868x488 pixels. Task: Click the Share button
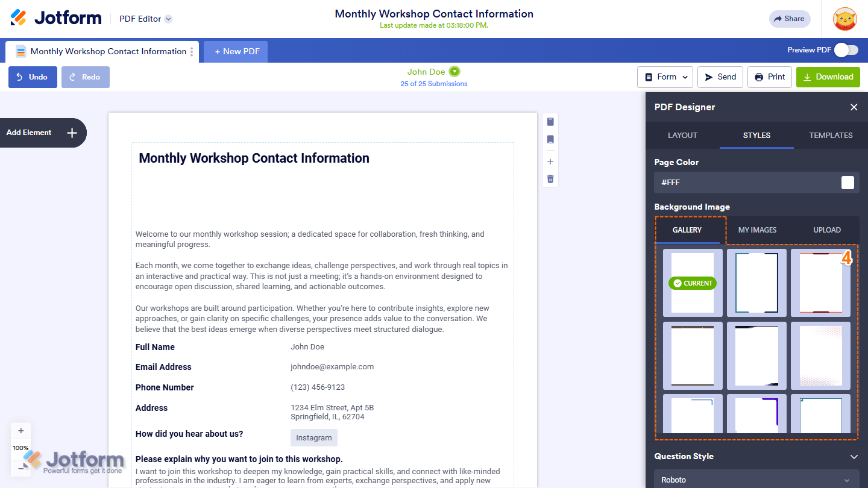789,19
